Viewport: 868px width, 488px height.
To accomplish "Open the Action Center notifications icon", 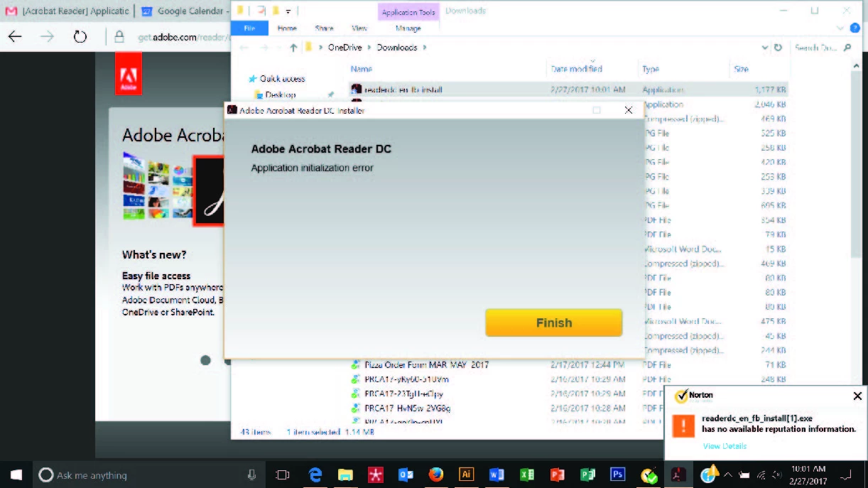I will coord(845,475).
